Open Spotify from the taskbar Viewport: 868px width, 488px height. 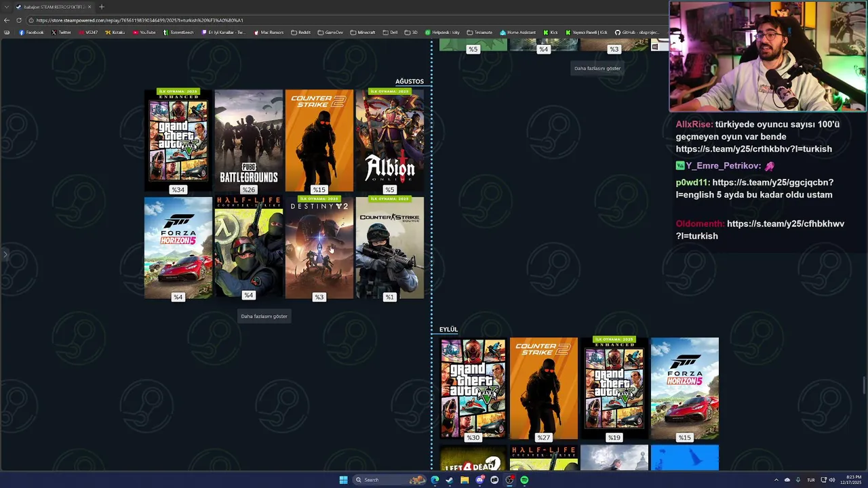(524, 480)
